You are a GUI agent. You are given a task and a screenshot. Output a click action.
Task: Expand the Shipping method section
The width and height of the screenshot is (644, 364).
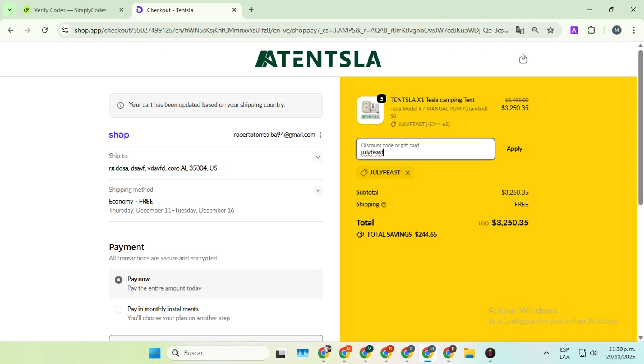pyautogui.click(x=318, y=190)
